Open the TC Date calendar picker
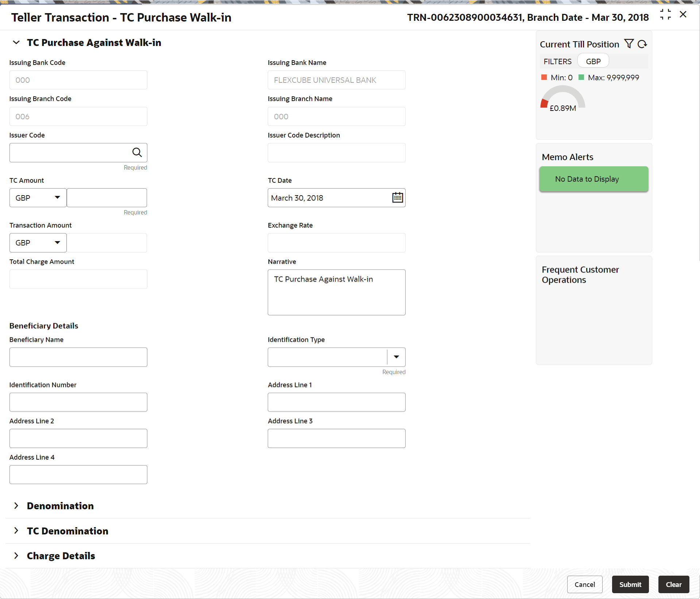This screenshot has height=599, width=700. click(397, 198)
